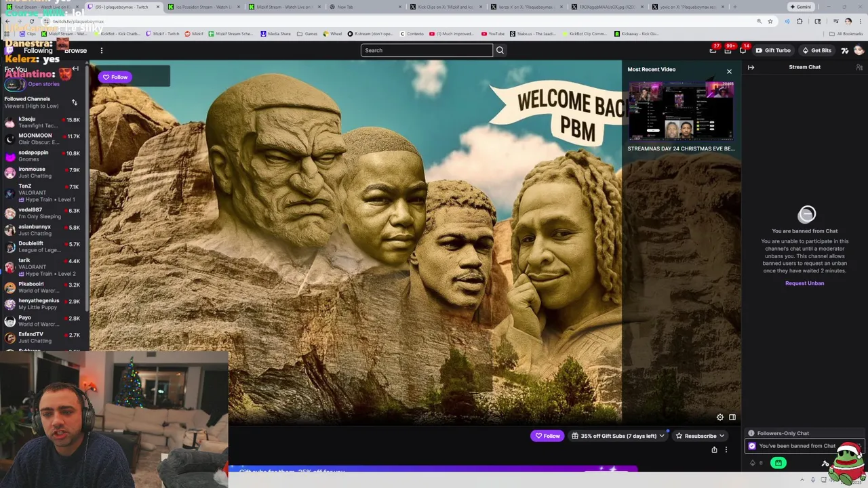Open the MOONMOON channel in sidebar
868x488 pixels.
coord(43,139)
